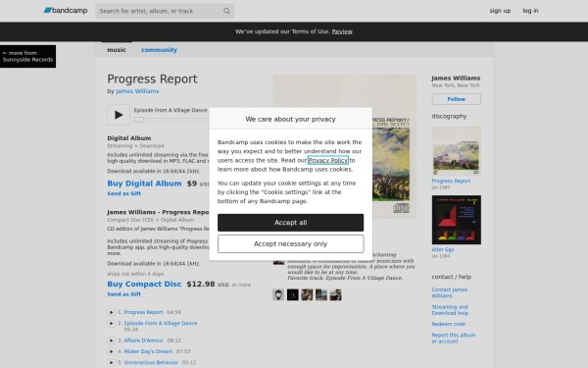Click the second, black supporter avatar
This screenshot has width=588, height=368.
pyautogui.click(x=292, y=294)
